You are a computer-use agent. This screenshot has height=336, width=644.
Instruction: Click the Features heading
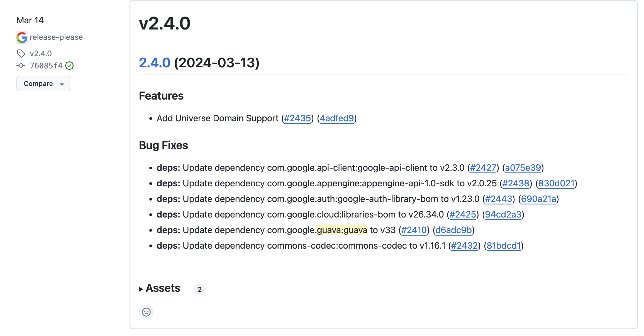pyautogui.click(x=161, y=96)
